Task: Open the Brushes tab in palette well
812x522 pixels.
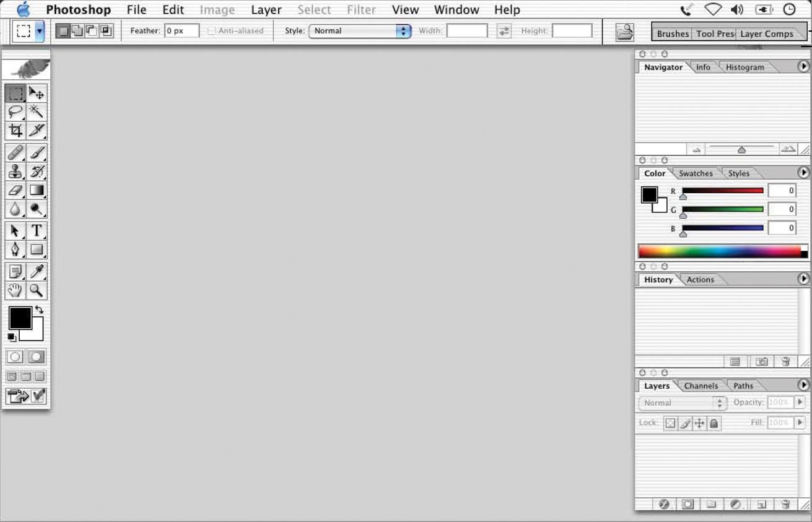Action: click(673, 34)
